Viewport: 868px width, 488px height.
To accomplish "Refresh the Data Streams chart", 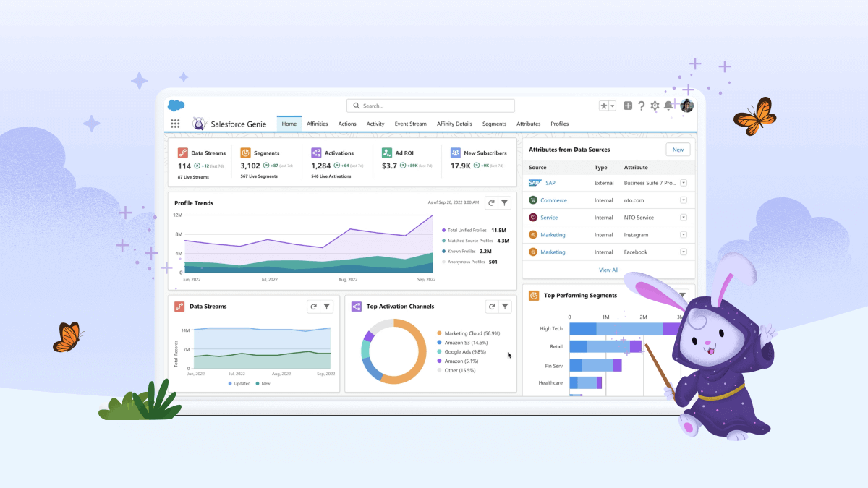I will pos(313,307).
